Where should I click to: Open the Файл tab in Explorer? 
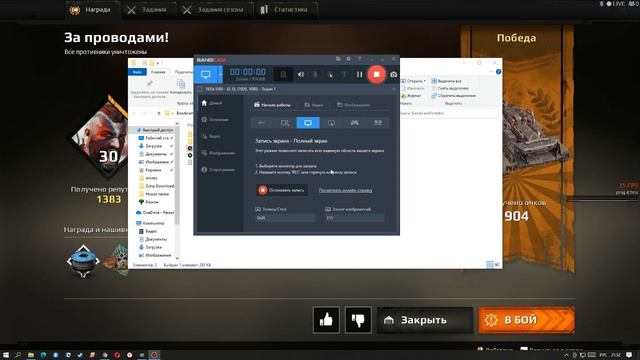pos(138,72)
